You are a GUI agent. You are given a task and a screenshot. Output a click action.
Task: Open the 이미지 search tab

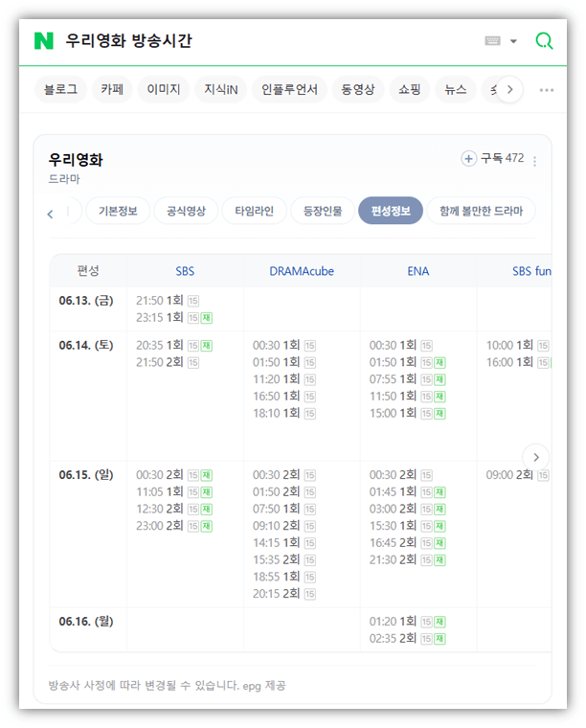[164, 90]
